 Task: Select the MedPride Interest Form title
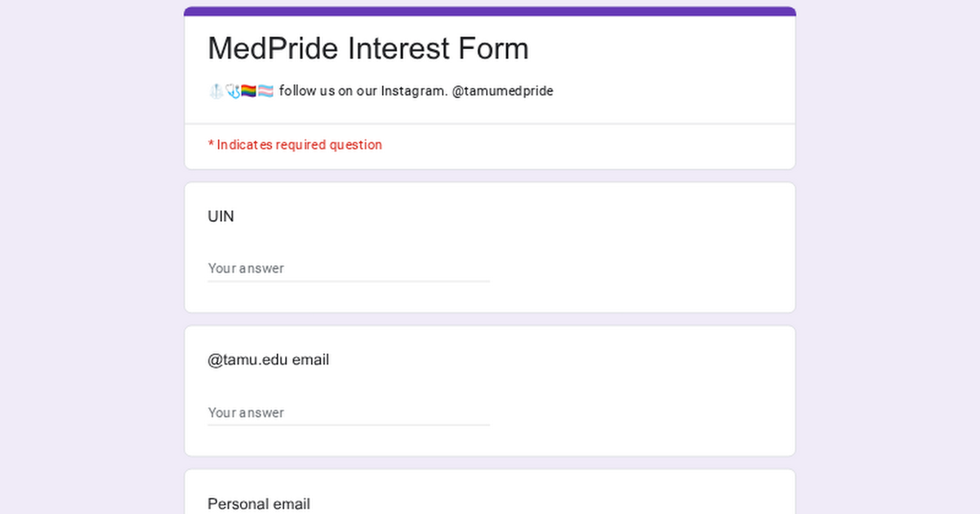click(367, 48)
